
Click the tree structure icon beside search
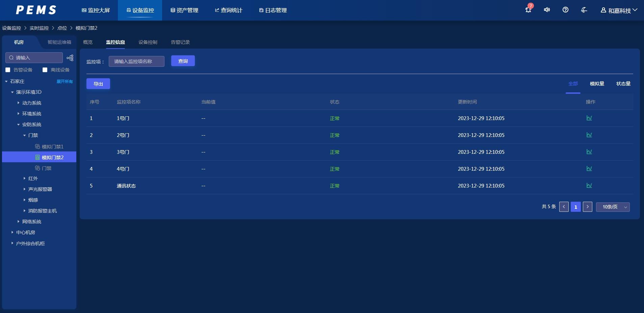70,58
